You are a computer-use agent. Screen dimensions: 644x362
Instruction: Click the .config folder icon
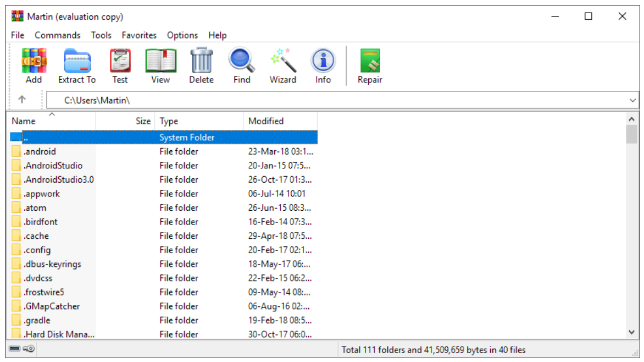coord(16,250)
